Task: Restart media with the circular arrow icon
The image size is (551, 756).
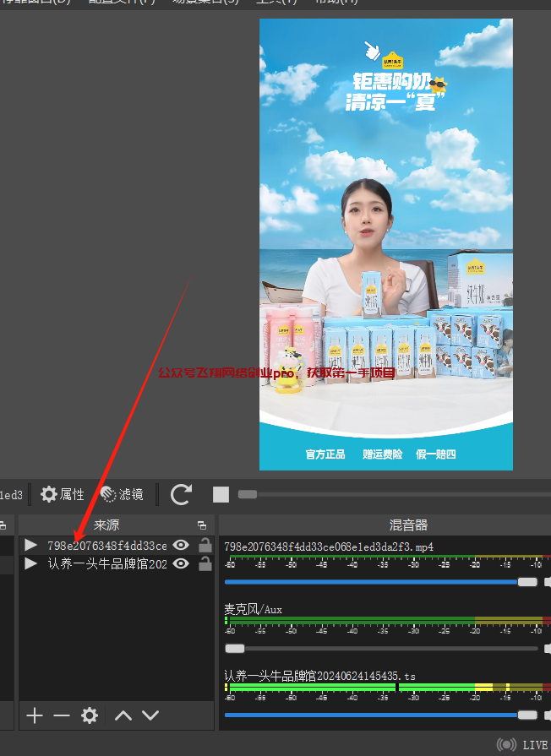Action: [181, 494]
